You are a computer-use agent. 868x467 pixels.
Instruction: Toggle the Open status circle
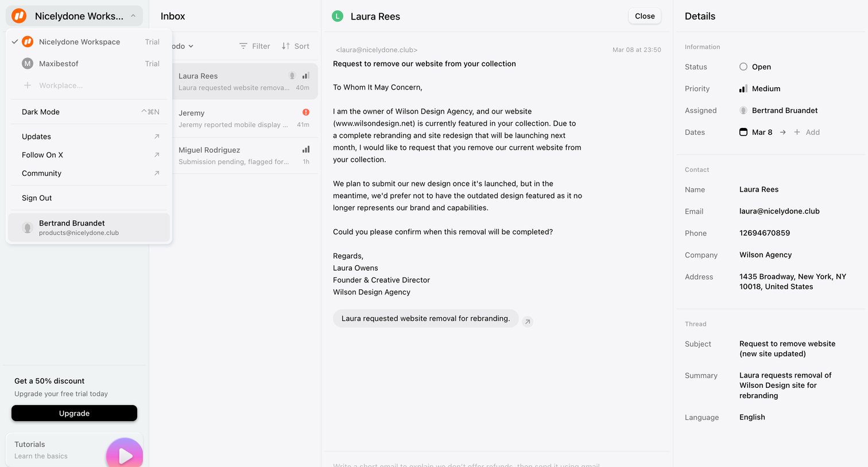743,67
